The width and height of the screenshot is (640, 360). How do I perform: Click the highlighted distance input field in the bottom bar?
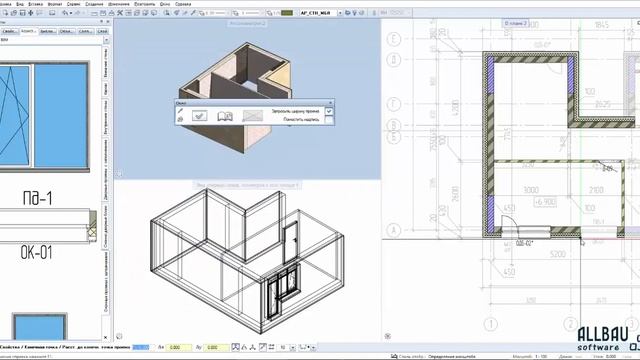coord(141,347)
